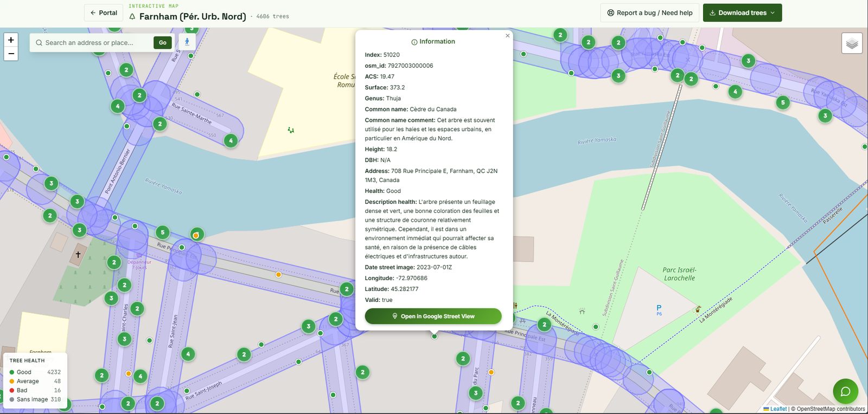
Task: Open Report a bug / Need help
Action: coord(650,13)
